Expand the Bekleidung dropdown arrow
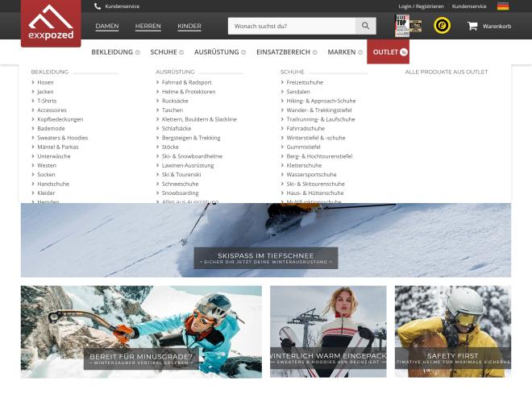The height and width of the screenshot is (398, 532). point(137,52)
